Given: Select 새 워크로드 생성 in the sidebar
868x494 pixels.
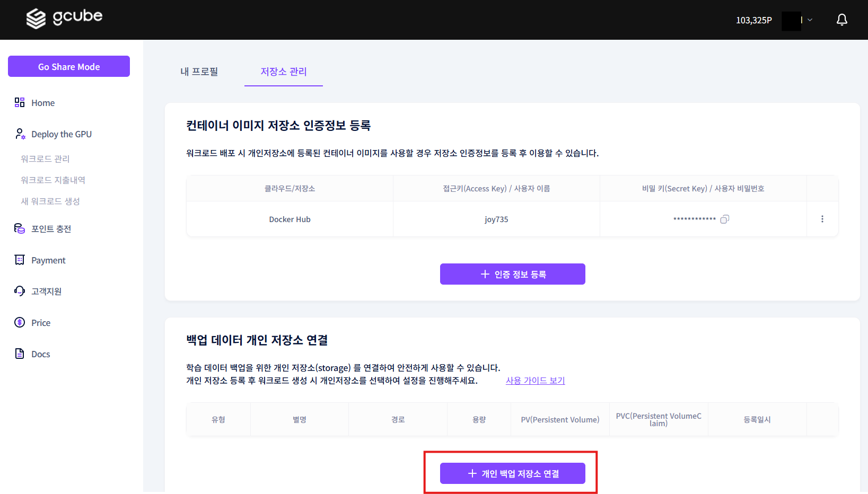Looking at the screenshot, I should tap(49, 201).
